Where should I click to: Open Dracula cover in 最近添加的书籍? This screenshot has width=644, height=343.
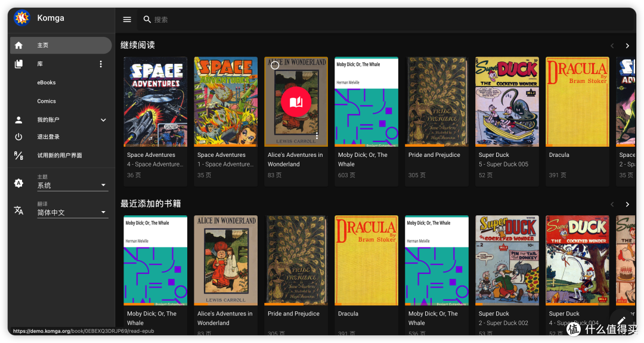(366, 261)
